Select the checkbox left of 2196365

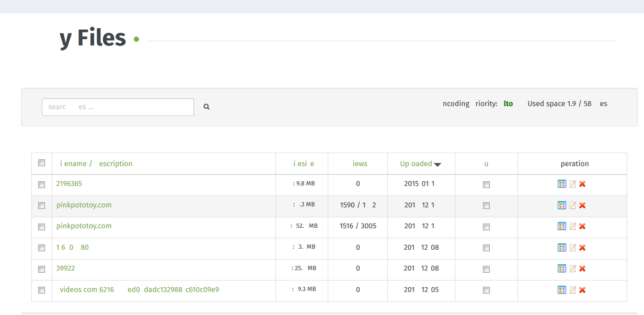coord(42,184)
